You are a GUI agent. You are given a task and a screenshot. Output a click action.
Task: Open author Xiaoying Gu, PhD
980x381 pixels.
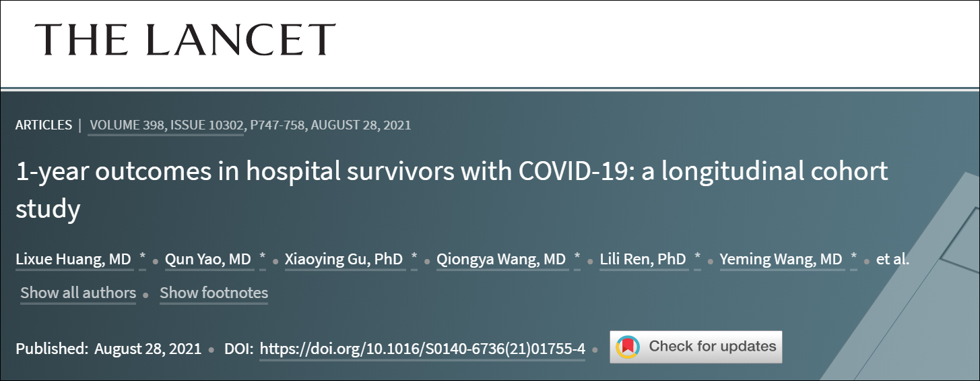click(x=344, y=260)
